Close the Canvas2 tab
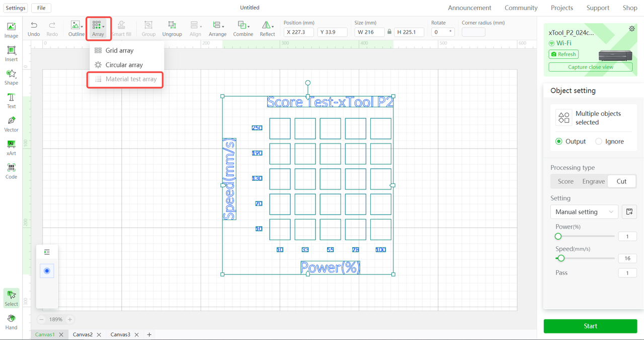Viewport: 644px width, 340px height. pos(99,334)
